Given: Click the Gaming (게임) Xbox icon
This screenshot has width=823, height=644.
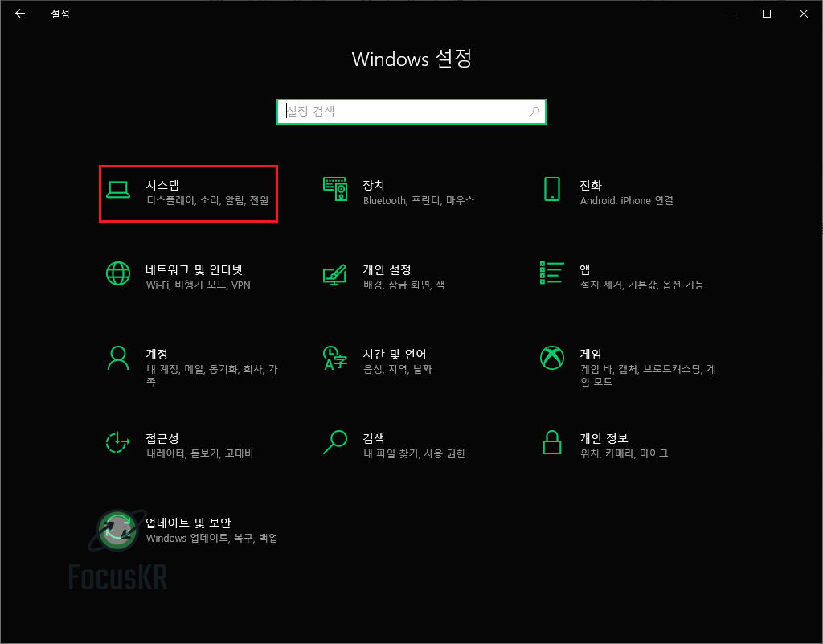Looking at the screenshot, I should tap(552, 358).
